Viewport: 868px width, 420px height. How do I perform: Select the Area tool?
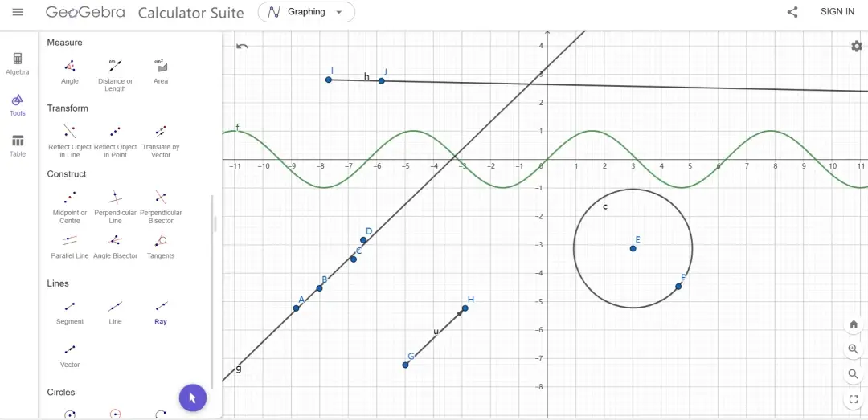[x=161, y=72]
